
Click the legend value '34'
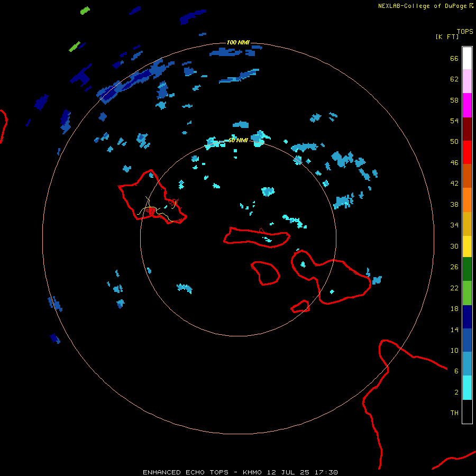[454, 225]
